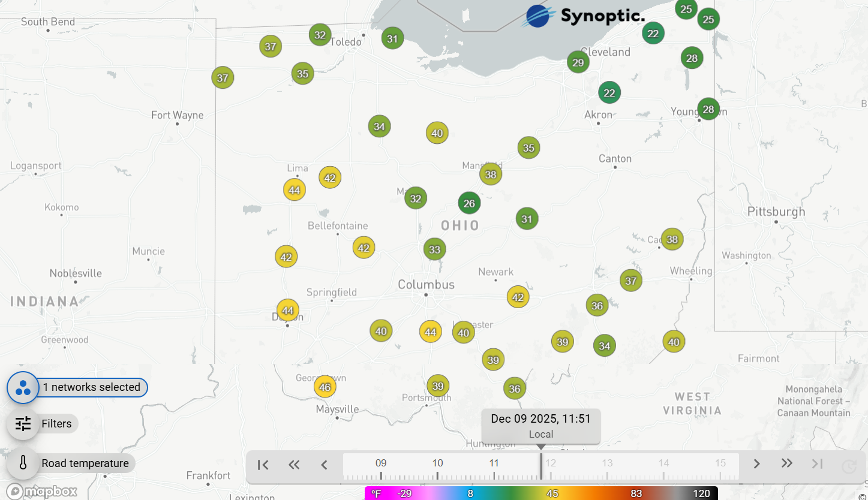Click the Synoptic logo
The image size is (868, 500).
585,16
